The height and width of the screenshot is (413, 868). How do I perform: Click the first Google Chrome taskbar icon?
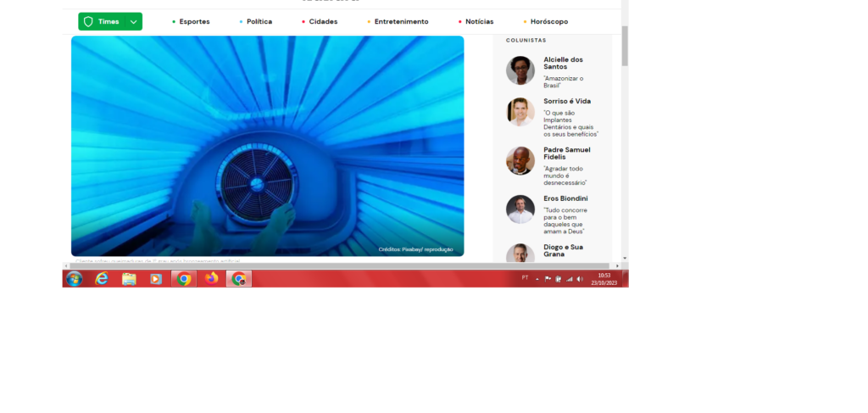184,278
